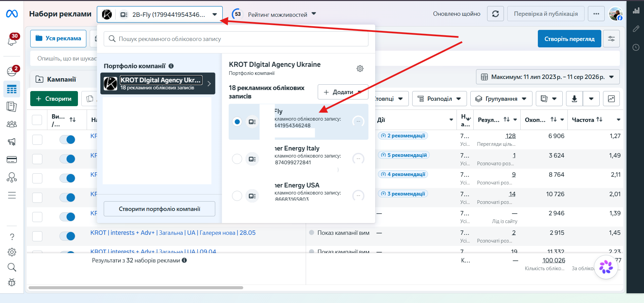Open the Search magnifier in left sidebar
This screenshot has height=303, width=644.
12,267
